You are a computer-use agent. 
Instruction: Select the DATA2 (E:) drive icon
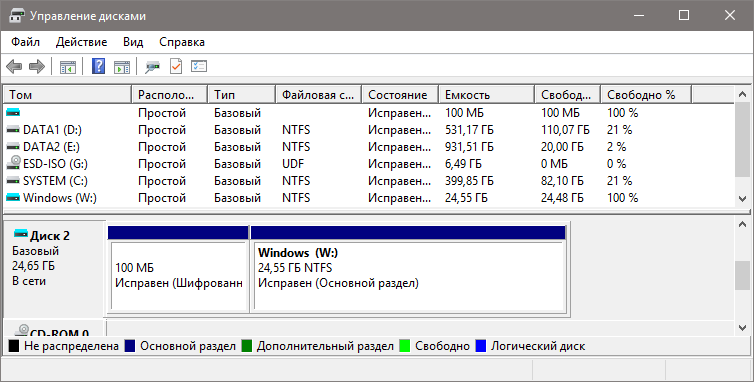click(13, 147)
